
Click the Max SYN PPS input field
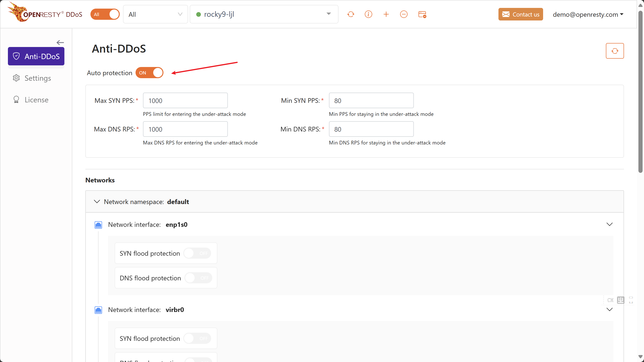(x=185, y=101)
